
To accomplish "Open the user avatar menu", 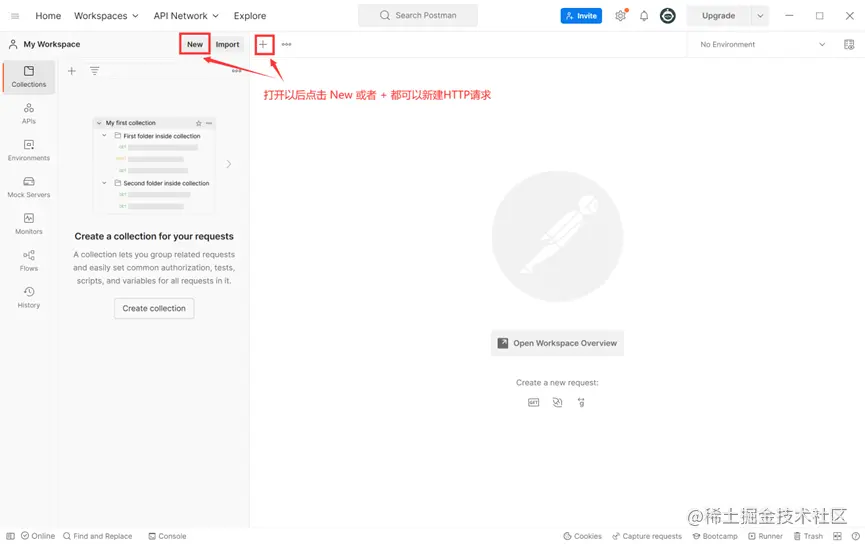I will 668,16.
